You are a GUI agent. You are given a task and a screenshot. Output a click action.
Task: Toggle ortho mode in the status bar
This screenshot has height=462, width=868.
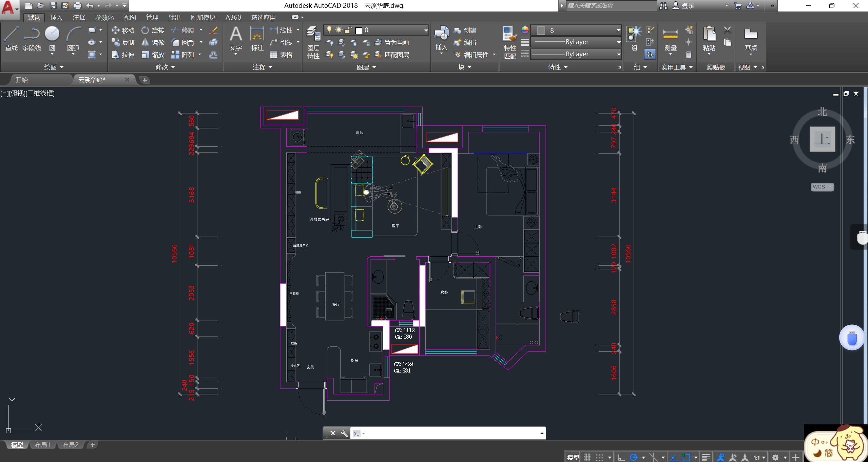[x=621, y=458]
